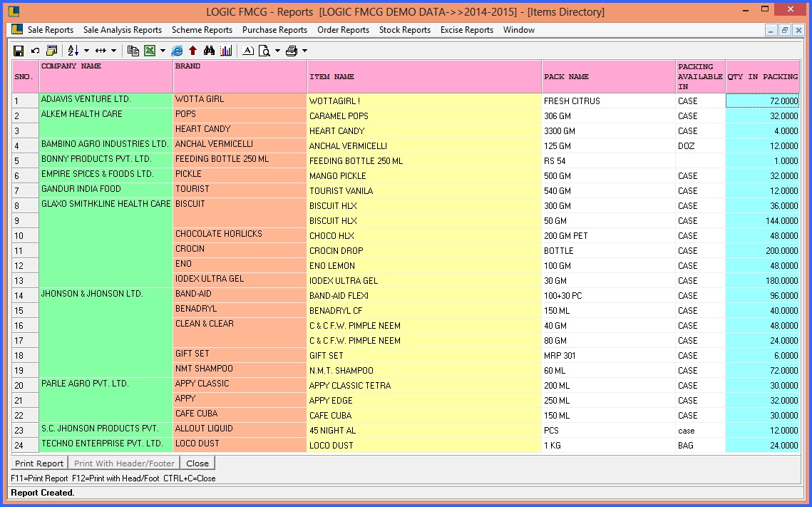Select MANGO PICKLE item cell
Image resolution: width=812 pixels, height=507 pixels.
click(424, 176)
